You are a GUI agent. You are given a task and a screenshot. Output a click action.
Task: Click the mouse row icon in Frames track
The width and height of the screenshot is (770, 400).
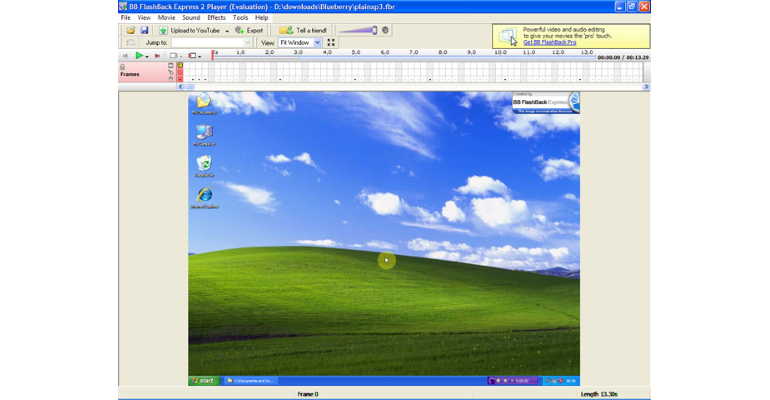171,79
